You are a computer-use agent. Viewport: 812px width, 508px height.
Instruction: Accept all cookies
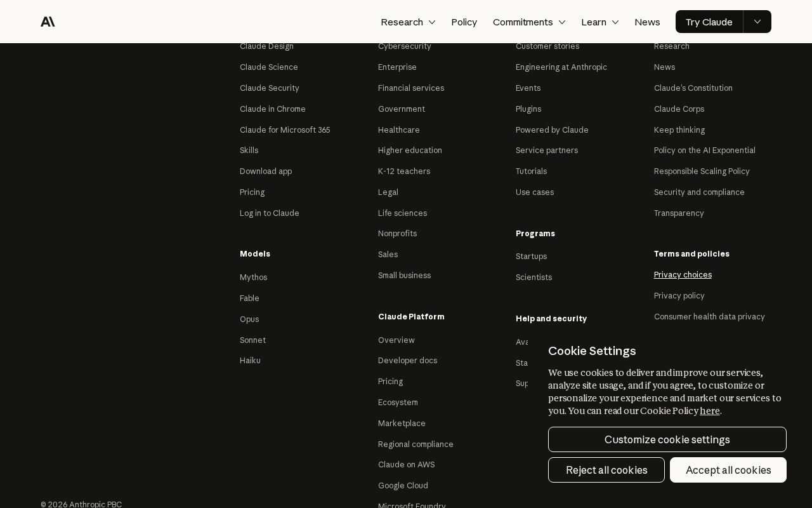pos(728,470)
